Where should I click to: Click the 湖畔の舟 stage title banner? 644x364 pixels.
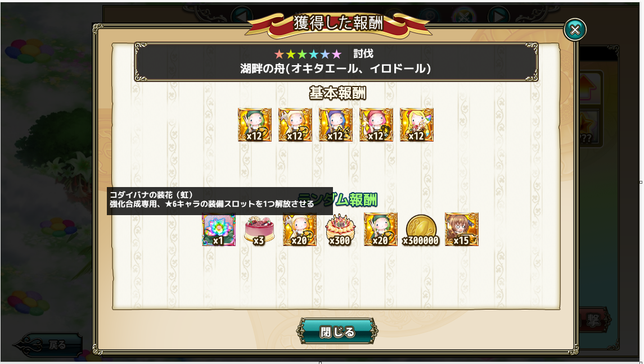tap(336, 62)
